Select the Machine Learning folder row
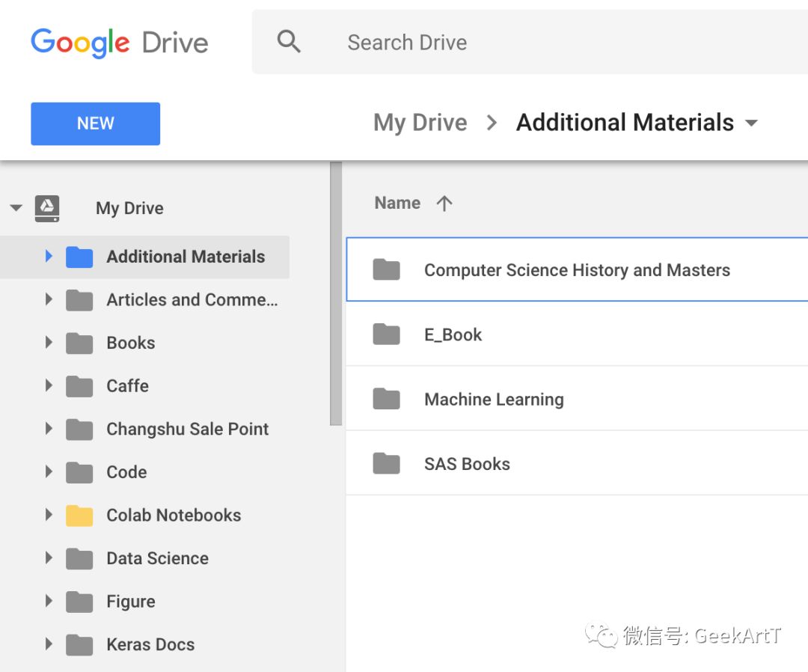The height and width of the screenshot is (672, 808). point(576,400)
